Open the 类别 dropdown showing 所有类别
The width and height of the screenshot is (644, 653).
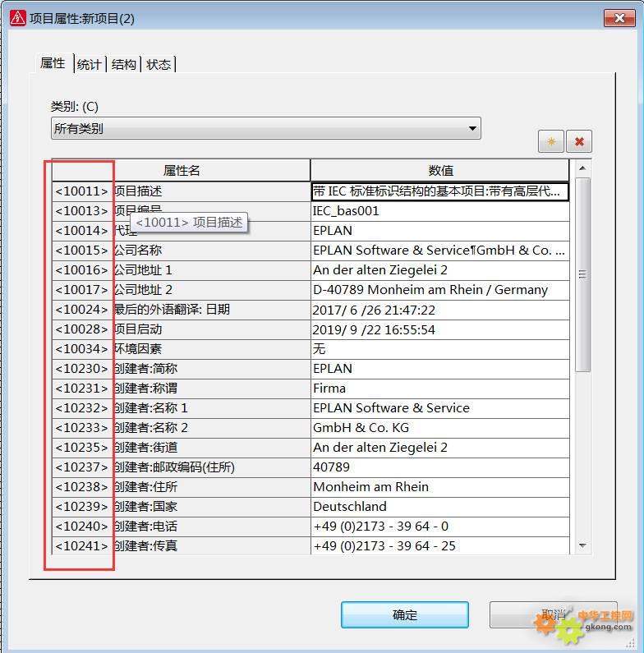click(266, 128)
